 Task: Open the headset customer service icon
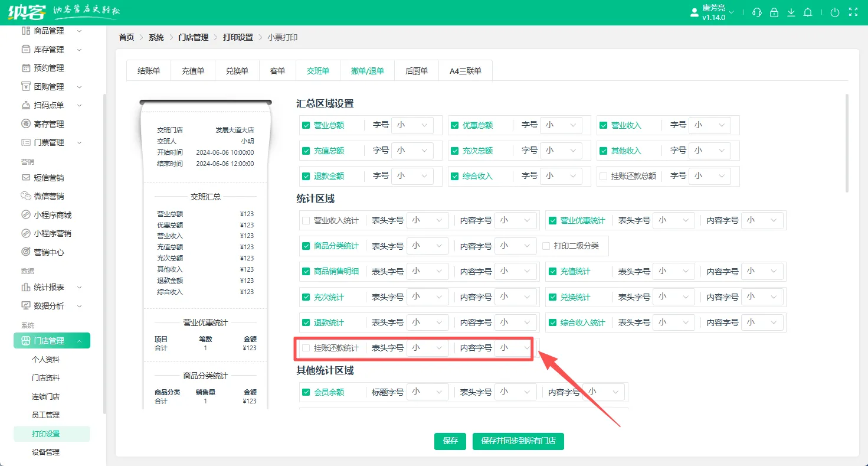click(x=757, y=12)
